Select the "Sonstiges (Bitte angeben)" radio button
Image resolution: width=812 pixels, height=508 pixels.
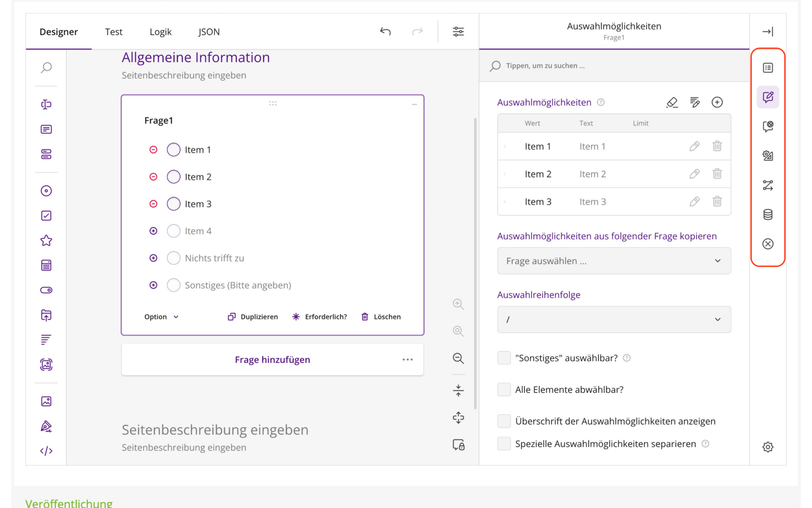coord(173,285)
